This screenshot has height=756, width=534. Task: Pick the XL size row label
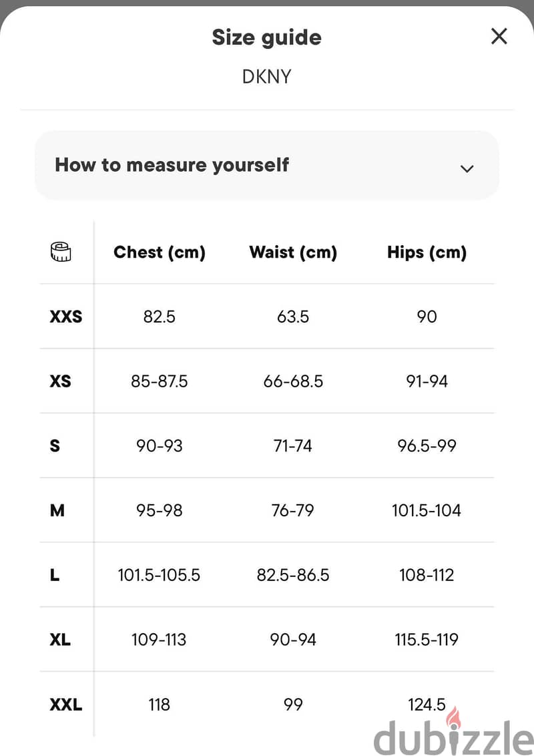point(60,639)
